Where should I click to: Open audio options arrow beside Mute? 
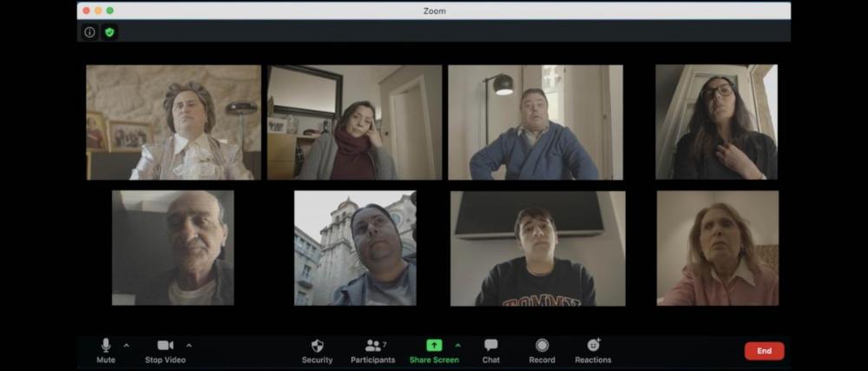click(x=126, y=346)
